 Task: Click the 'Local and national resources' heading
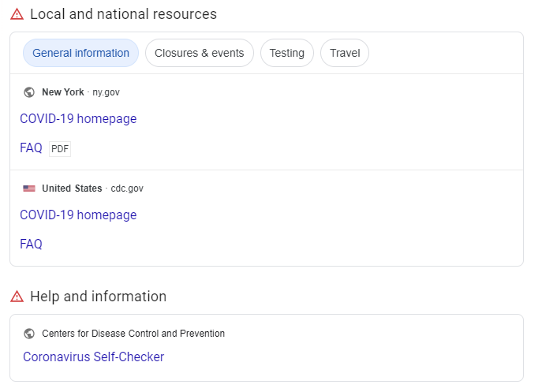click(x=123, y=14)
